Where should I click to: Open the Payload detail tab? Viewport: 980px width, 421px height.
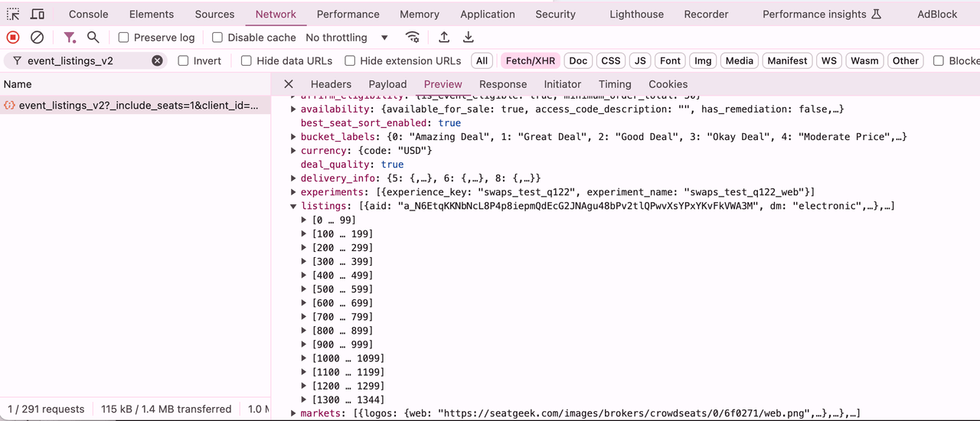pyautogui.click(x=387, y=84)
